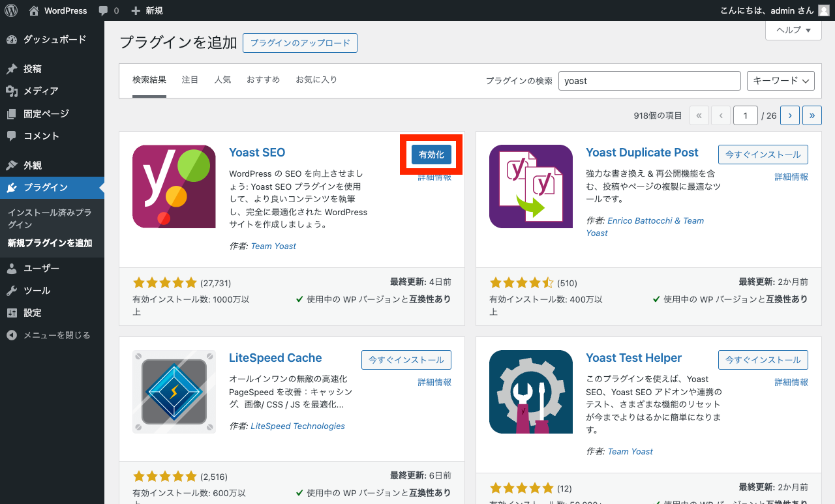The width and height of the screenshot is (835, 504).
Task: Open ツール in the sidebar
Action: pyautogui.click(x=52, y=290)
